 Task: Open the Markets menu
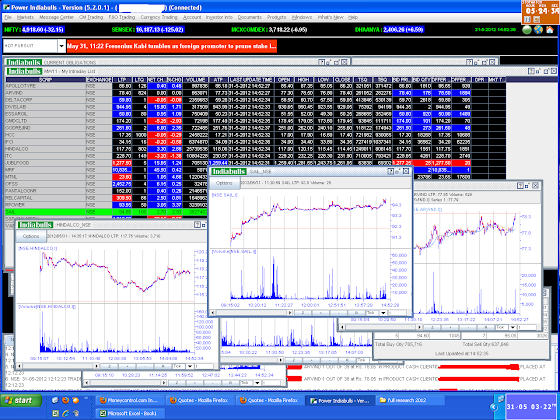tap(25, 17)
